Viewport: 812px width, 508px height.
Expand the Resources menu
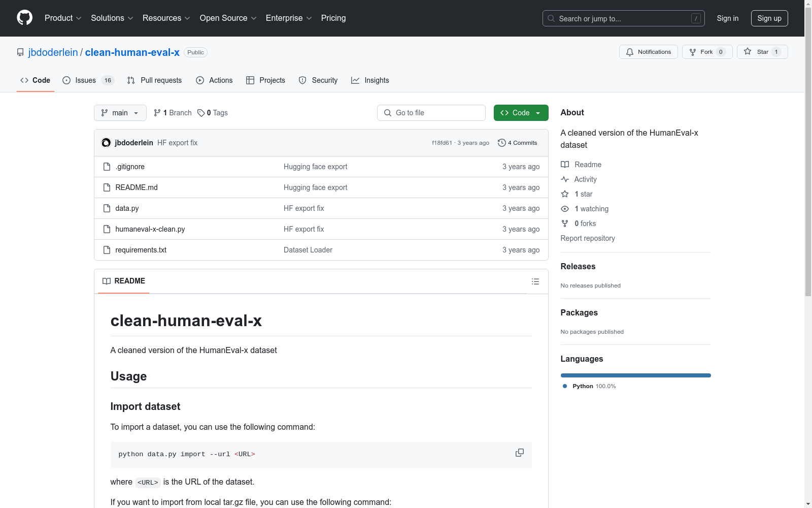[x=166, y=18]
